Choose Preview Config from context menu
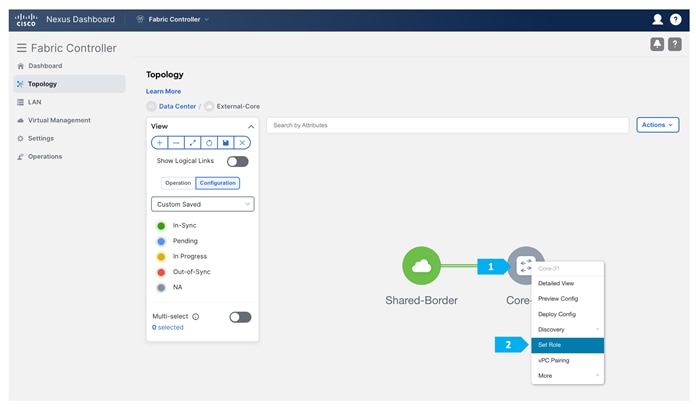The width and height of the screenshot is (696, 412). click(567, 299)
